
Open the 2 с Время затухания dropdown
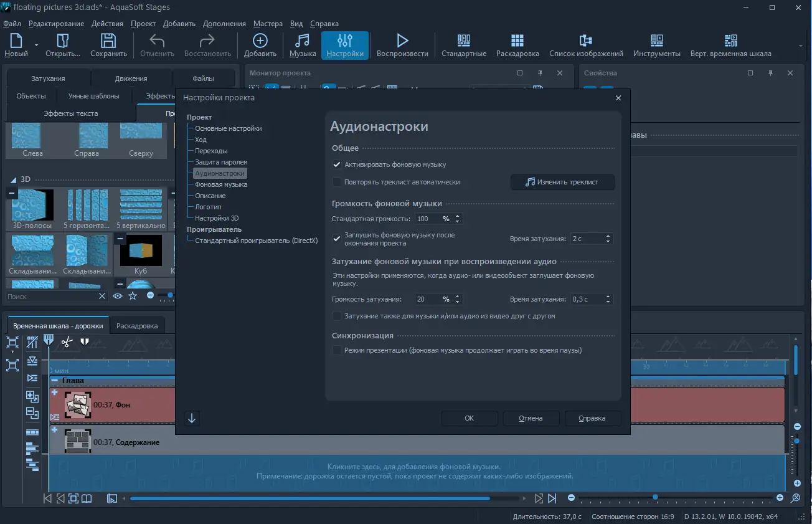(608, 239)
